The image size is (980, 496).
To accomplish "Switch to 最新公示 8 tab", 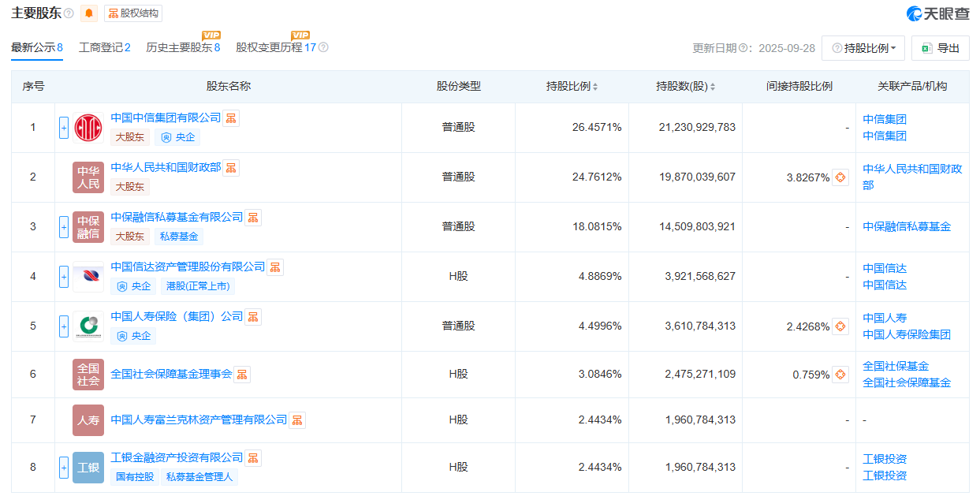I will 37,47.
